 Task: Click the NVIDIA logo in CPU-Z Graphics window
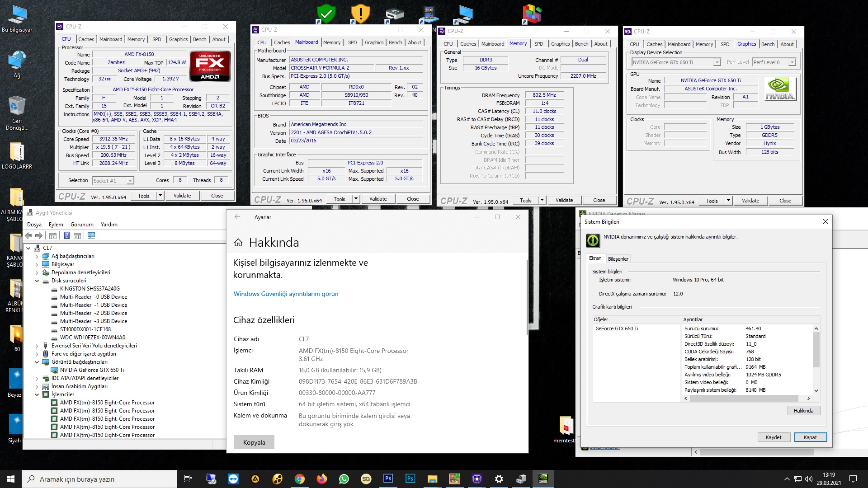780,89
